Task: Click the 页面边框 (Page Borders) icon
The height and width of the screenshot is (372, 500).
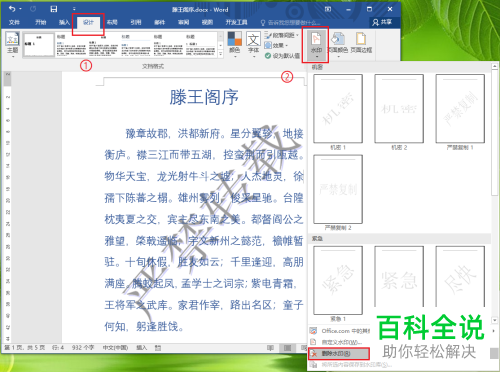Action: (x=361, y=43)
